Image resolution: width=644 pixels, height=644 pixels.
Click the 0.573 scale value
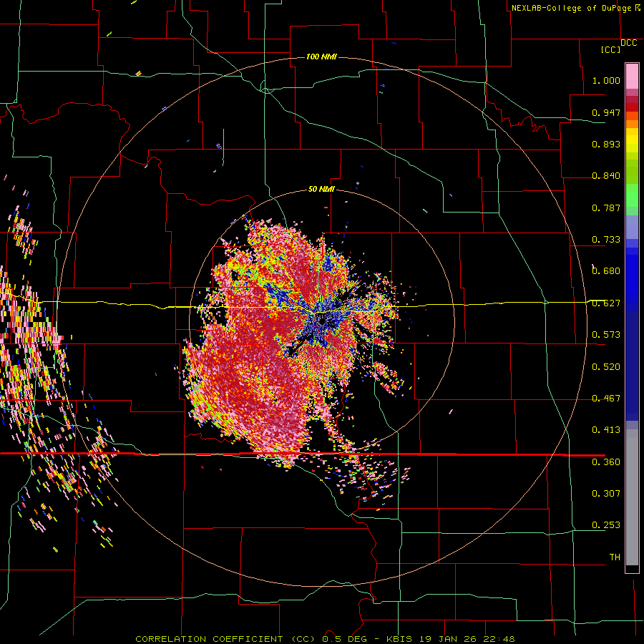606,335
